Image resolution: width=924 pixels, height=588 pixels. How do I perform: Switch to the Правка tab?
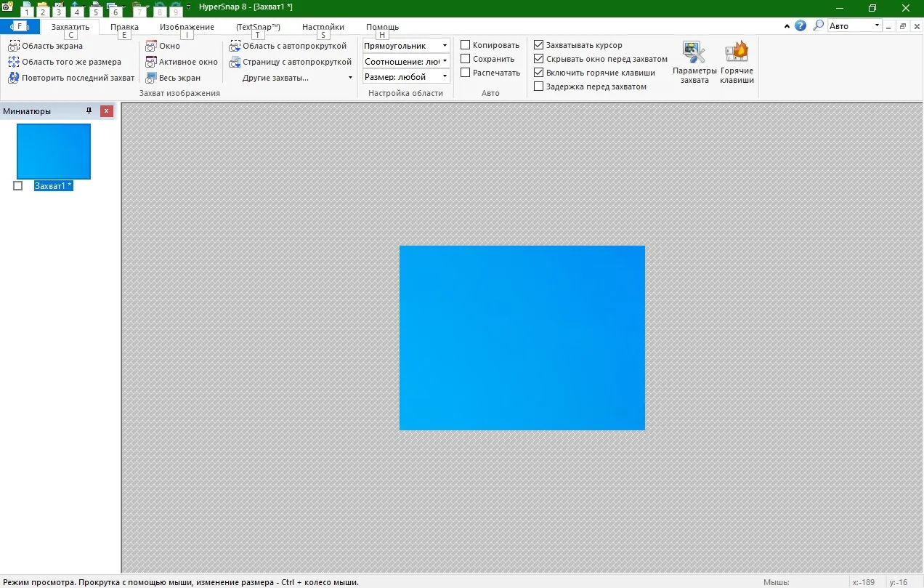pos(124,27)
